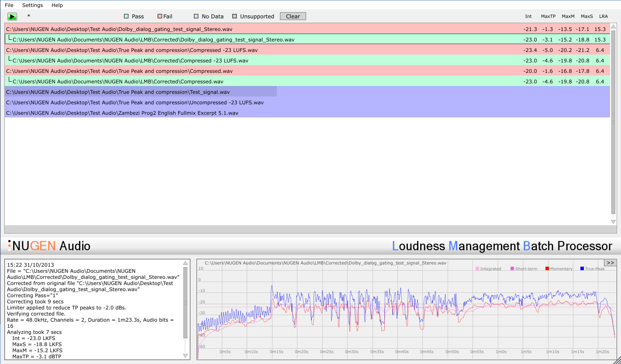Screen dimensions: 621x364
Task: Click the Short-term magenta legend swatch
Action: [512, 269]
